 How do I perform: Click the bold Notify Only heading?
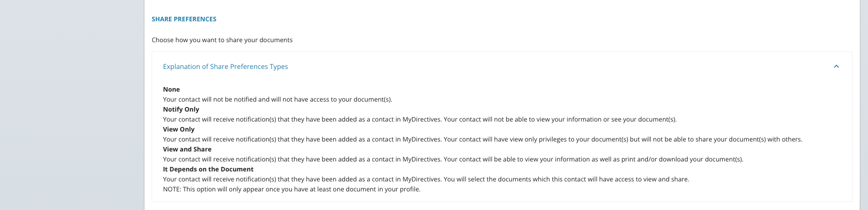181,109
